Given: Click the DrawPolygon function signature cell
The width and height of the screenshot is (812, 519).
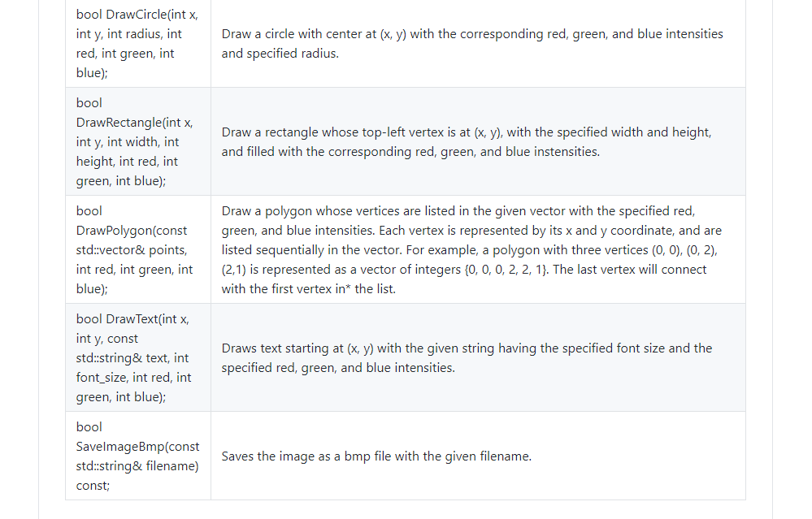Looking at the screenshot, I should (137, 249).
